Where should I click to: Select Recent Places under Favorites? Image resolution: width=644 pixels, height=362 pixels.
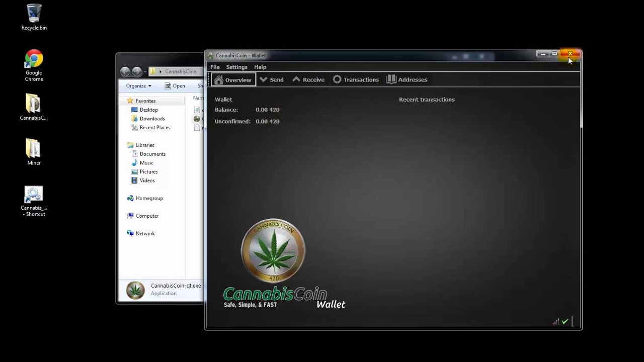150,128
